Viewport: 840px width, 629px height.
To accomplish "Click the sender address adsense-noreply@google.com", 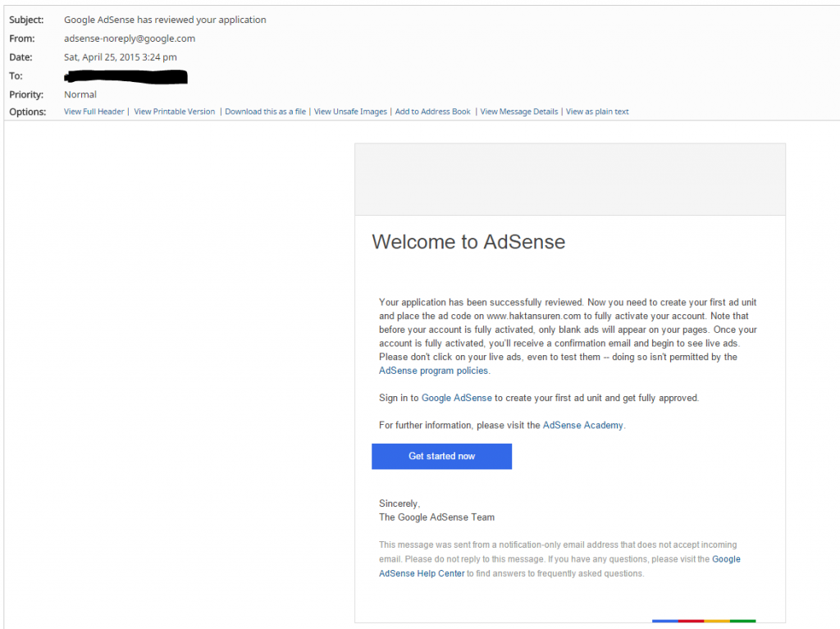I will click(130, 39).
